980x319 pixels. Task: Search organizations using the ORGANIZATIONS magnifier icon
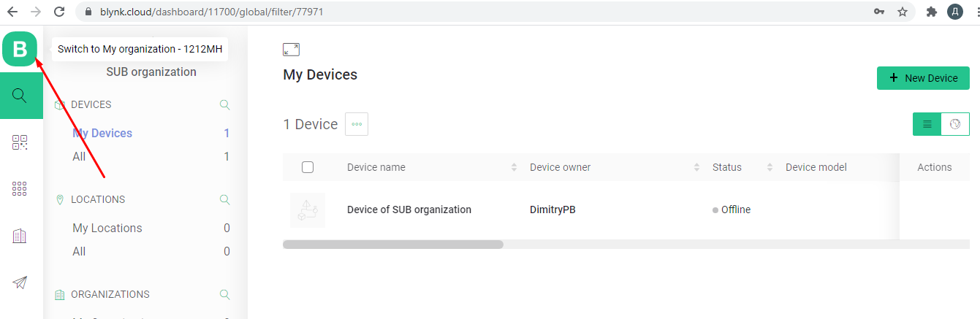tap(225, 295)
